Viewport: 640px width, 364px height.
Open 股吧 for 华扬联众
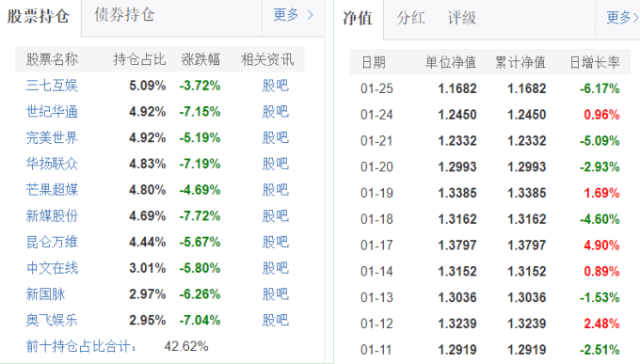[x=276, y=164]
